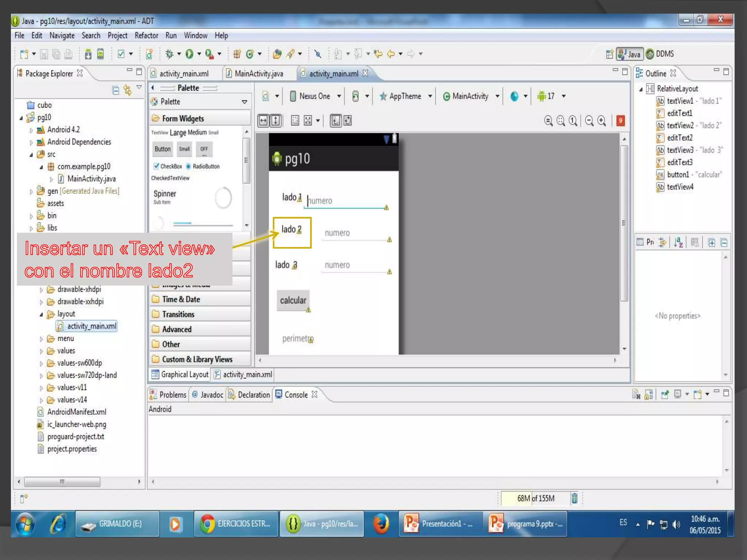747x560 pixels.
Task: Click the red lint warnings icon
Action: coord(620,121)
